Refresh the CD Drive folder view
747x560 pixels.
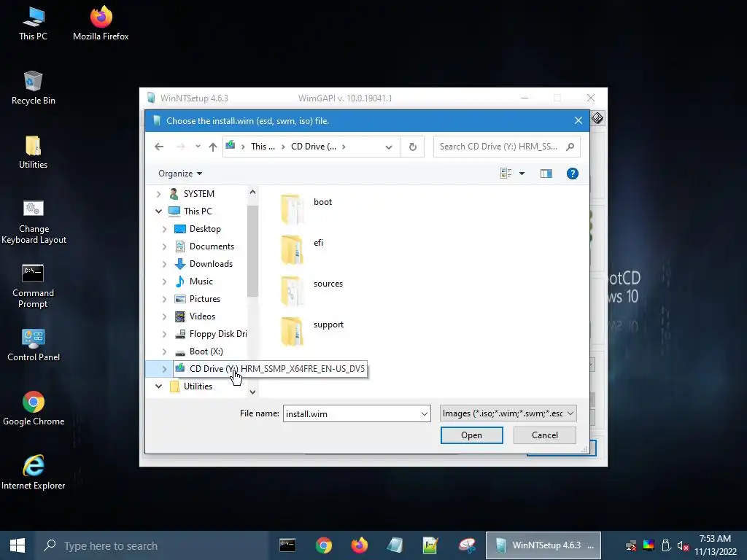point(413,147)
